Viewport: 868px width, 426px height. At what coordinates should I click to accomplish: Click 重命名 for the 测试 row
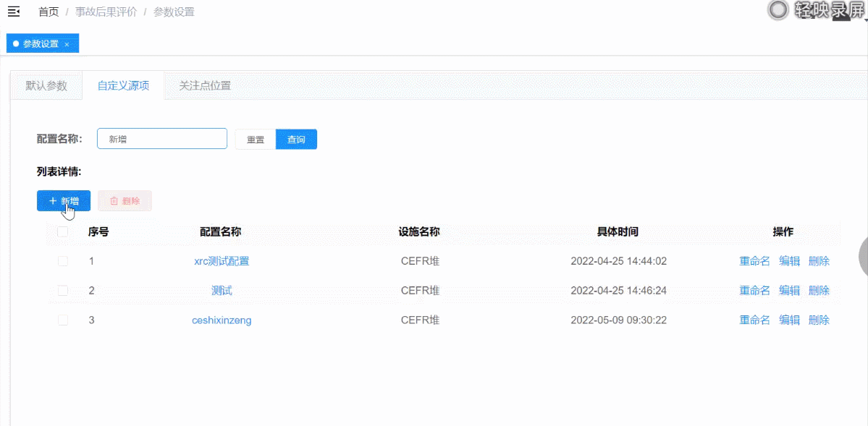[x=754, y=291]
